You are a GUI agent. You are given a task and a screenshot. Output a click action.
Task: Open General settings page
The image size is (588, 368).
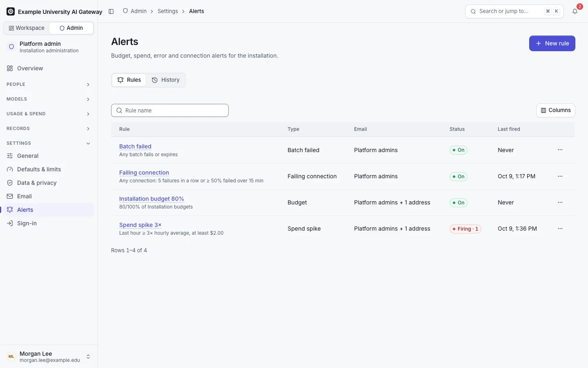pos(49,156)
